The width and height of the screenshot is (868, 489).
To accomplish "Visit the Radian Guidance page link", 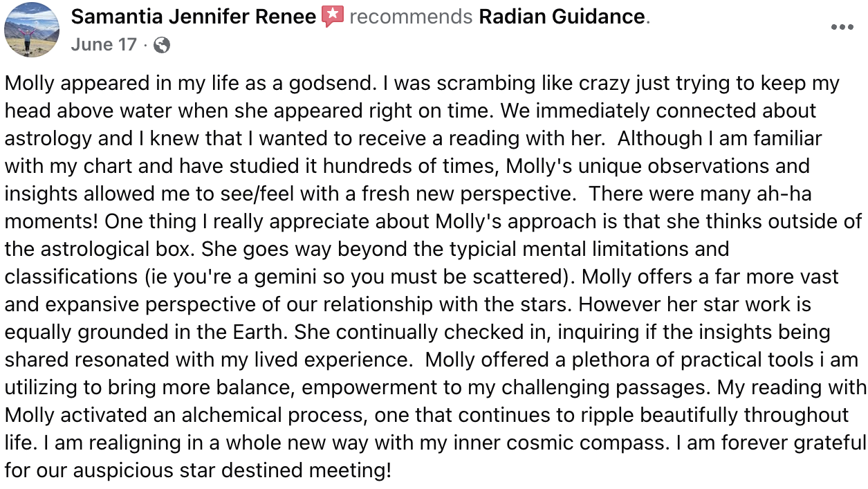I will click(x=562, y=17).
